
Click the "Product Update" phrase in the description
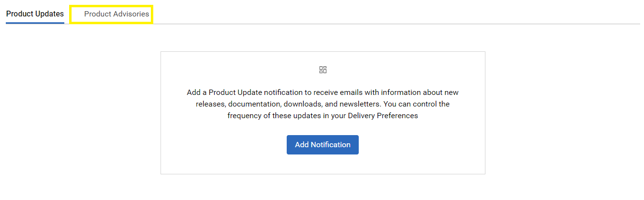click(x=234, y=92)
